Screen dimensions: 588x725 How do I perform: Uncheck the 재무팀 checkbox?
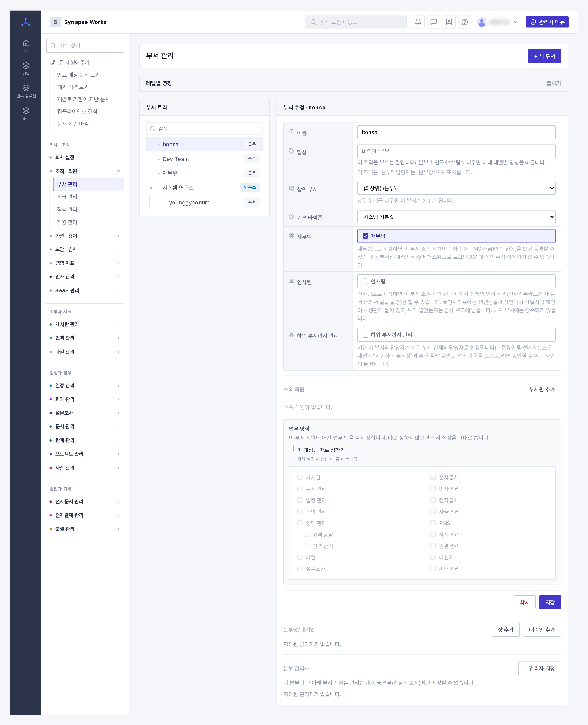click(366, 236)
